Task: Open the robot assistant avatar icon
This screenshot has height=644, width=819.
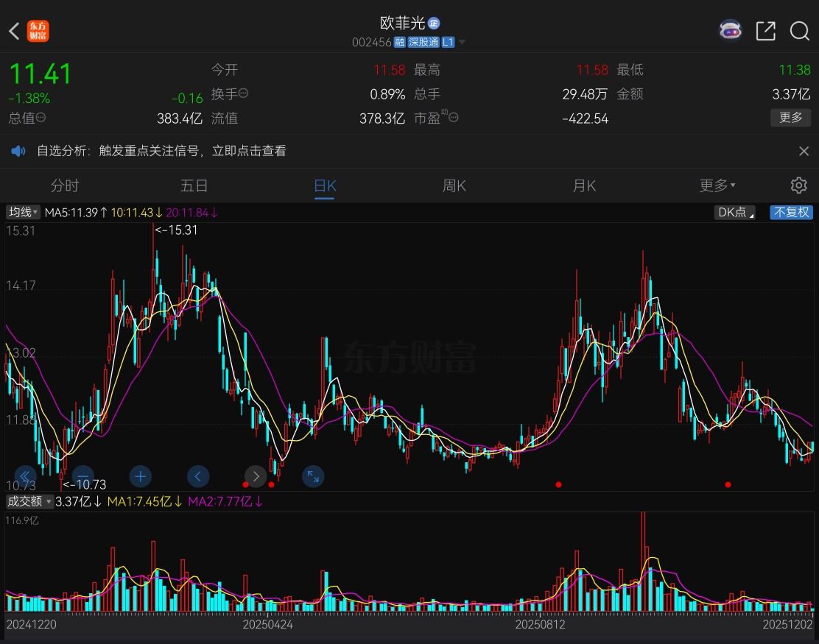Action: [x=730, y=31]
